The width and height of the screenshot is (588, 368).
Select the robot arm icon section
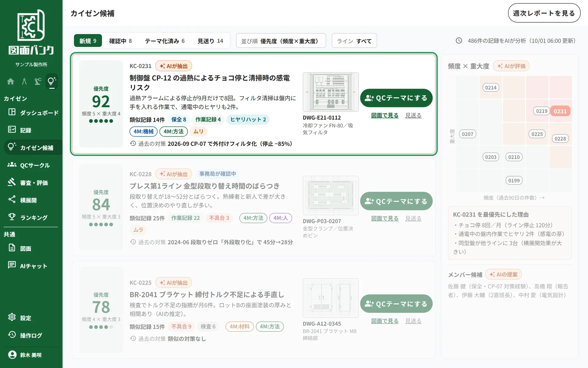click(38, 81)
